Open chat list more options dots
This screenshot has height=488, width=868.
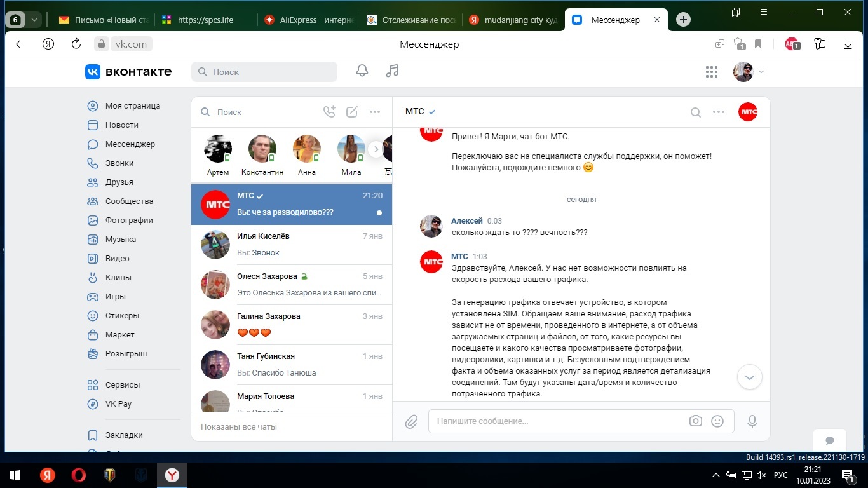point(375,112)
